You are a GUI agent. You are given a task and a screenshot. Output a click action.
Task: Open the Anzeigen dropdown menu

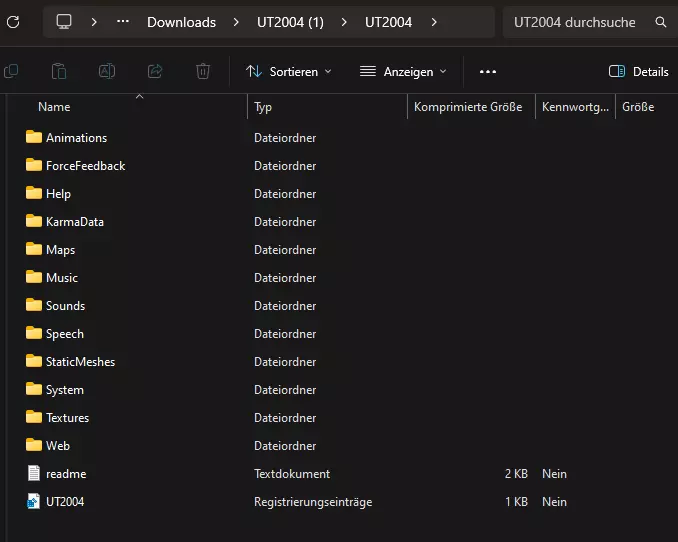click(403, 71)
